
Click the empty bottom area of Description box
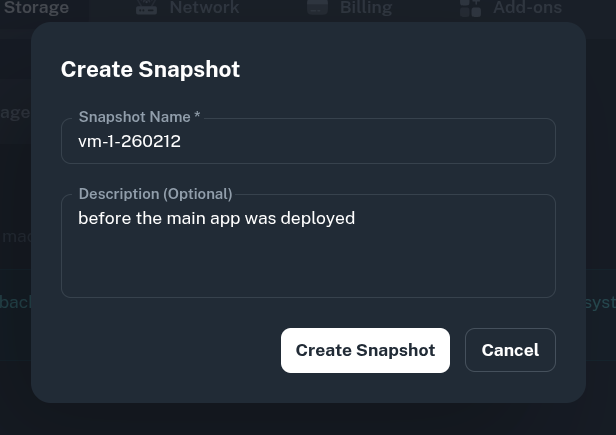308,275
